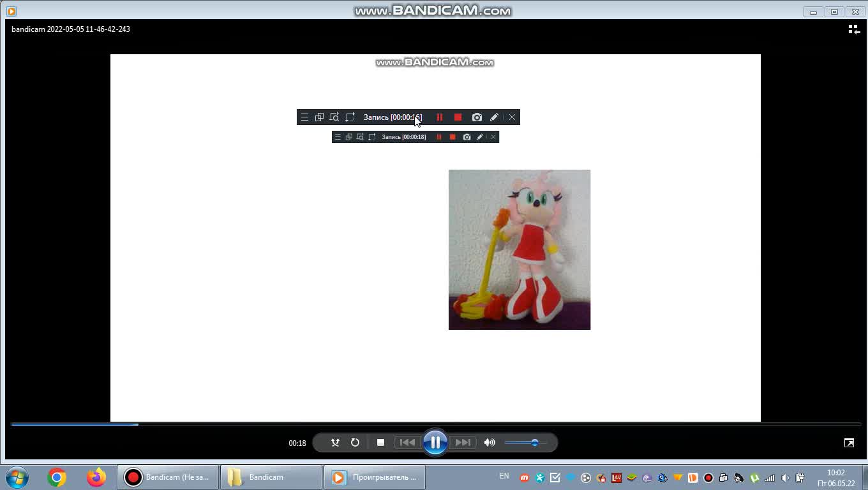Open the Bandicam folder taskbar button
The width and height of the screenshot is (868, 490).
(271, 477)
